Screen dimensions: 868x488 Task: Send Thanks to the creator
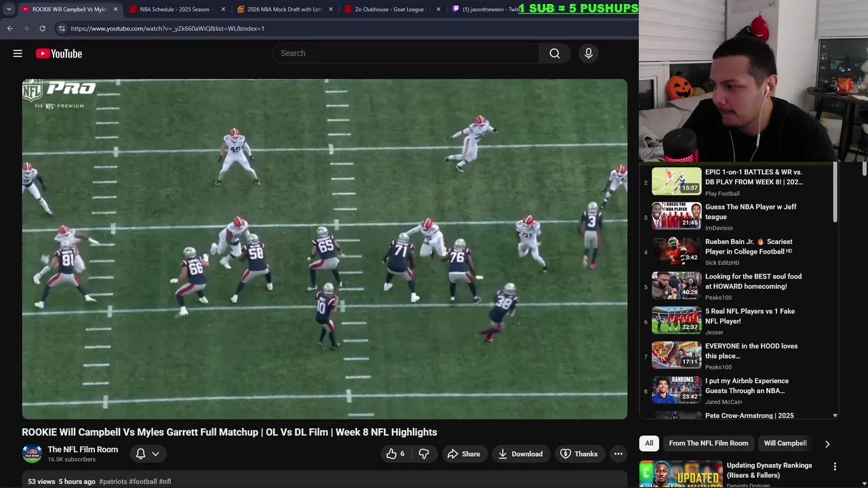coord(578,454)
